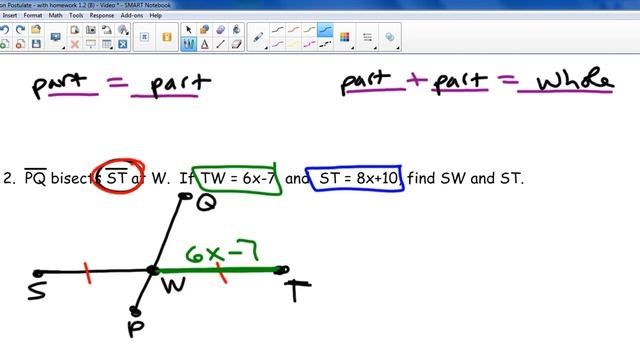The image size is (640, 360).
Task: Pick the Shapes tool
Action: click(204, 30)
